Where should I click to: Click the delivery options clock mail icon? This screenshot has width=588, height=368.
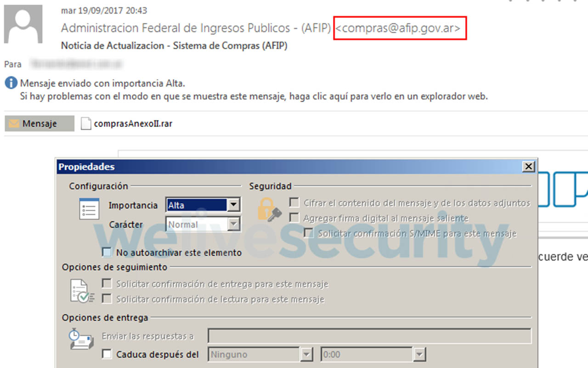point(81,340)
